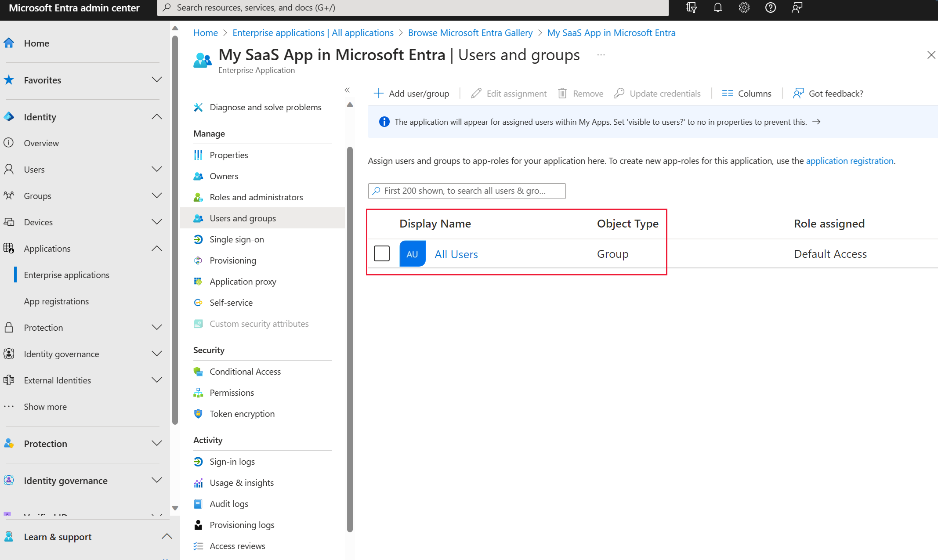Image resolution: width=938 pixels, height=560 pixels.
Task: Open the Provisioning menu item
Action: 233,259
